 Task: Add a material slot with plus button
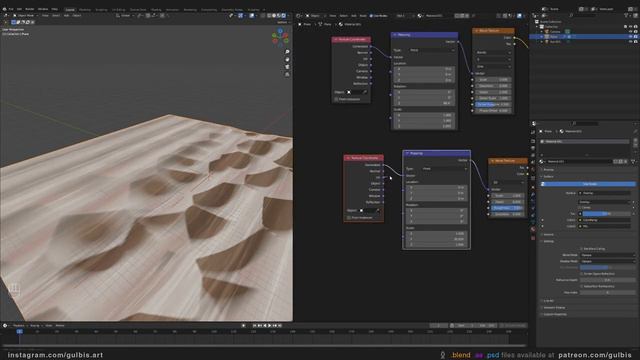coord(635,141)
